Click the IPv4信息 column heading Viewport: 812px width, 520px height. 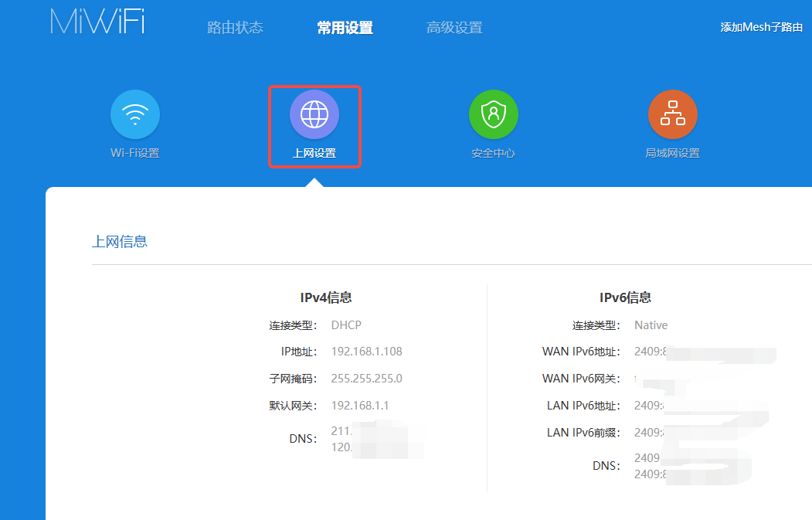click(326, 297)
